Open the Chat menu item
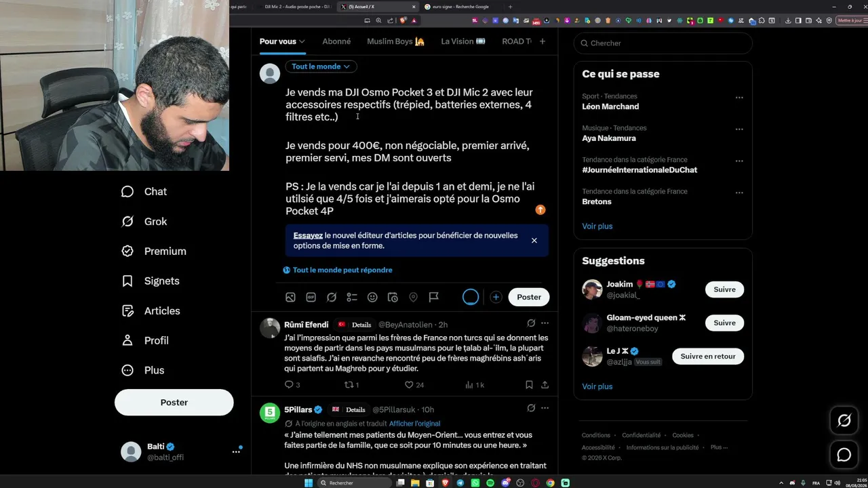 point(144,192)
